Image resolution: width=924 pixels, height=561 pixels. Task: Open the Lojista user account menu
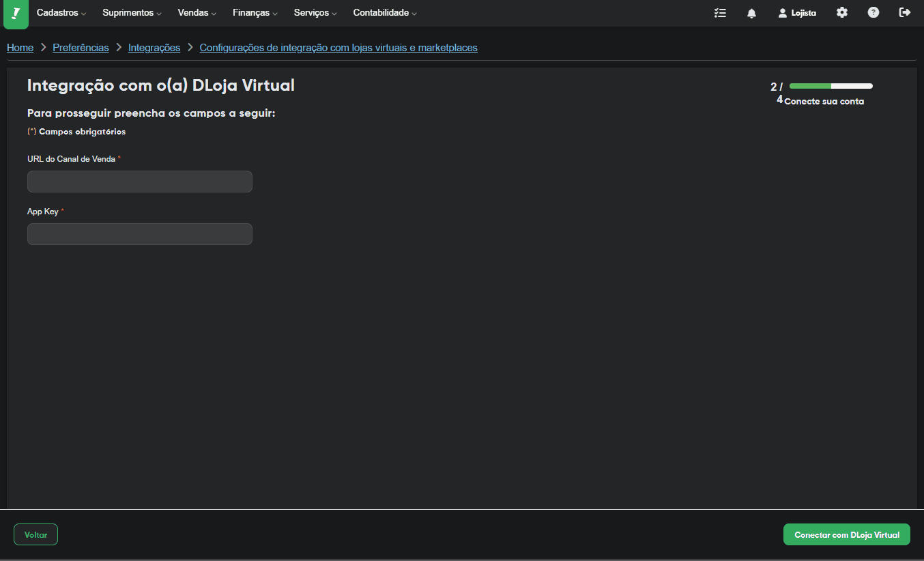click(x=797, y=13)
